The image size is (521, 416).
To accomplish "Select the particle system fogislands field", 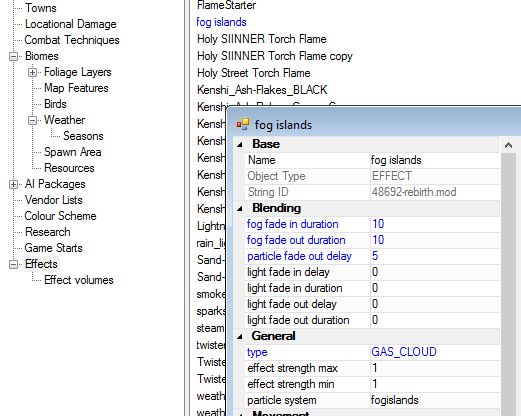I will click(435, 400).
